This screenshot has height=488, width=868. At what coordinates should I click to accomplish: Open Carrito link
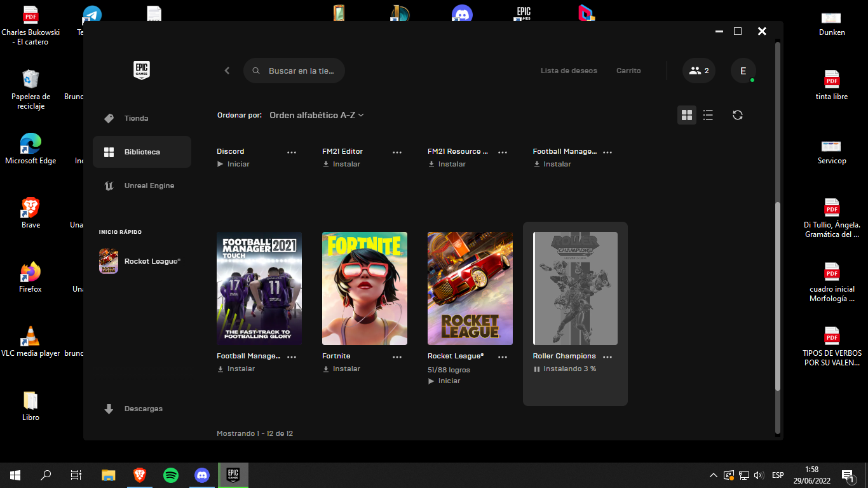point(628,71)
